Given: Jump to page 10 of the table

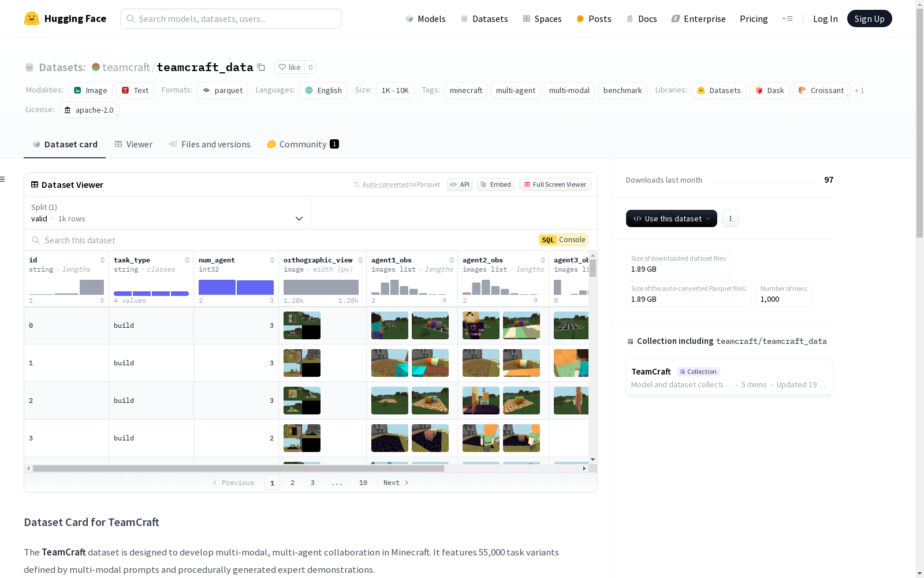Looking at the screenshot, I should click(x=363, y=483).
